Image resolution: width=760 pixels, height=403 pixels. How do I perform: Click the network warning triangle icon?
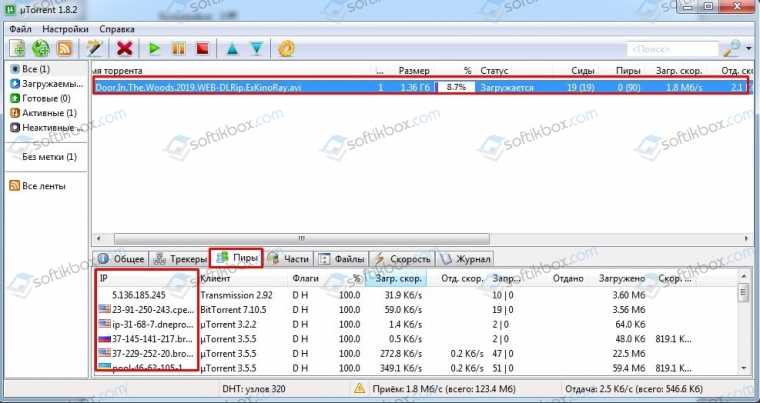[359, 388]
